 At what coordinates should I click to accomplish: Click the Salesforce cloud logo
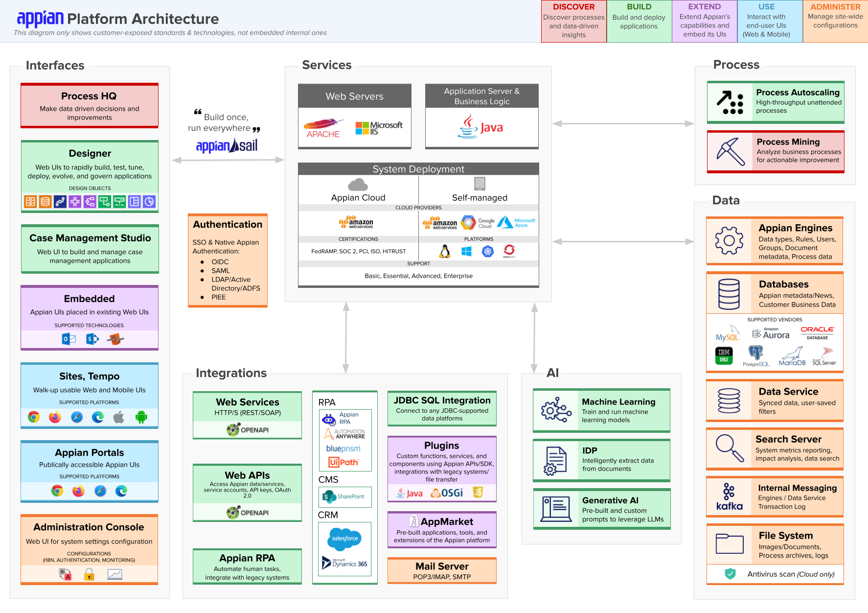(345, 539)
